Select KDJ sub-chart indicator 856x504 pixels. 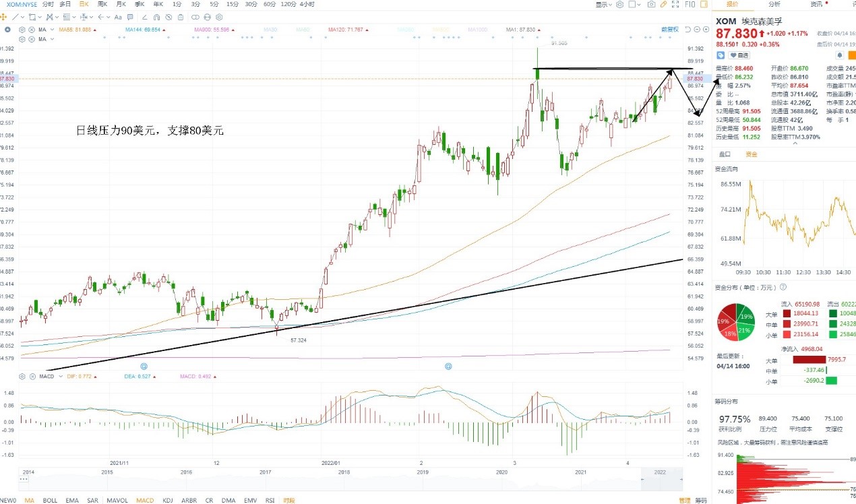coord(168,500)
